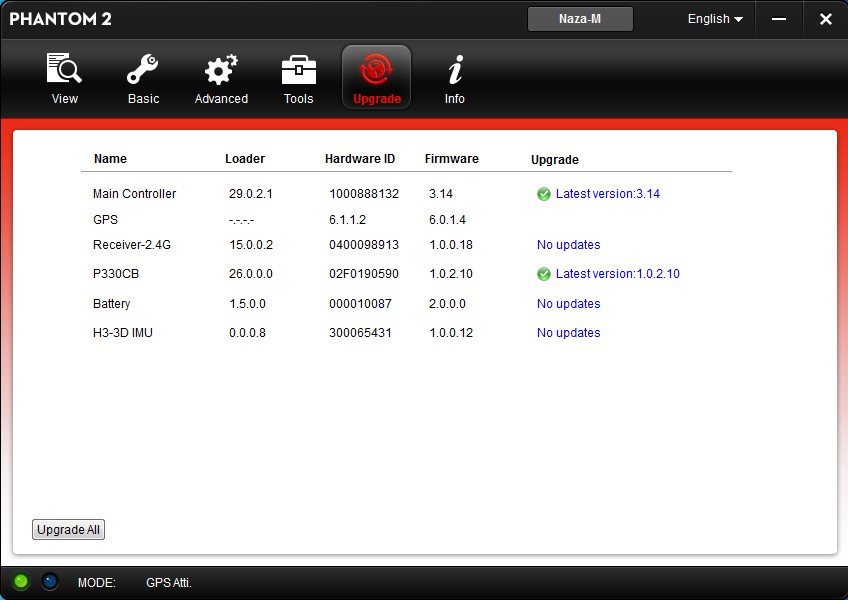This screenshot has height=600, width=848.
Task: Open the Info 'i' icon
Action: point(455,70)
